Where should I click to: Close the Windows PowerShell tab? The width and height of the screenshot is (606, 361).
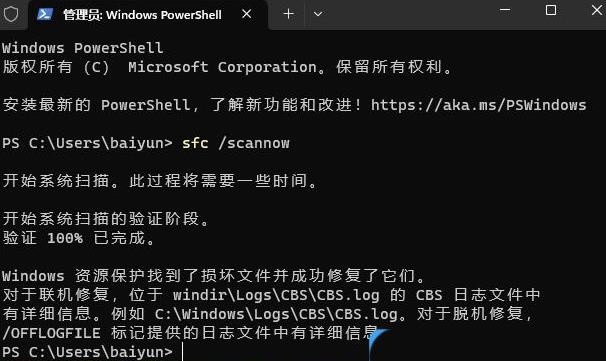[x=246, y=14]
